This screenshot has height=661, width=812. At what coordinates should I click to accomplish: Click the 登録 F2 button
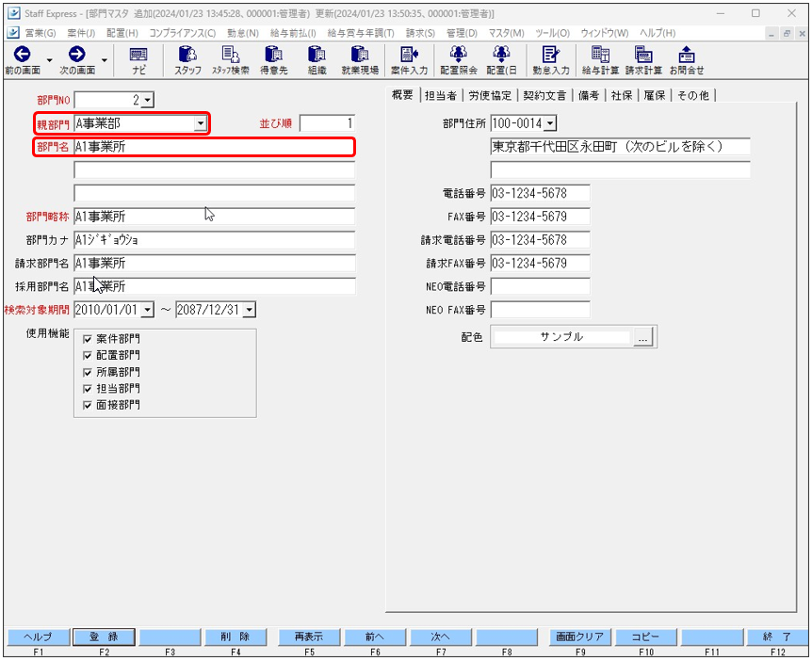coord(104,637)
